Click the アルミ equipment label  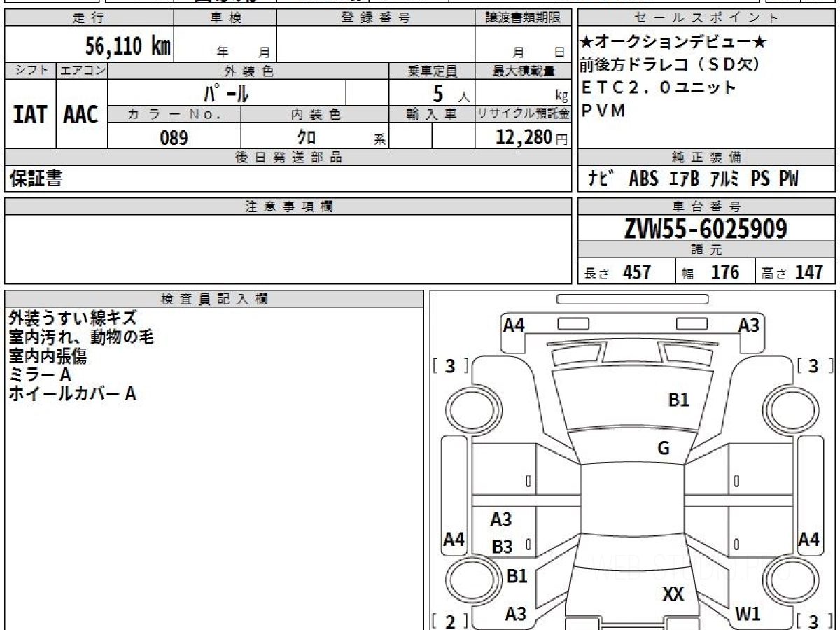(x=724, y=178)
